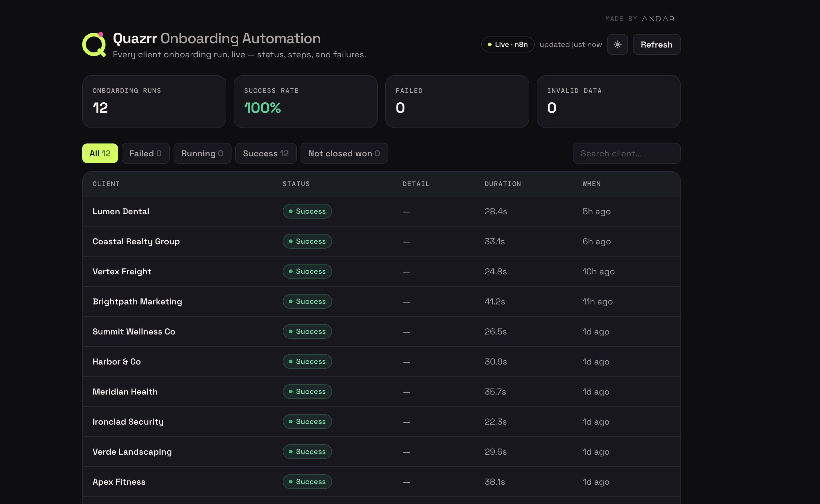Image resolution: width=820 pixels, height=504 pixels.
Task: Click Verde Landscaping's Success badge
Action: (307, 452)
